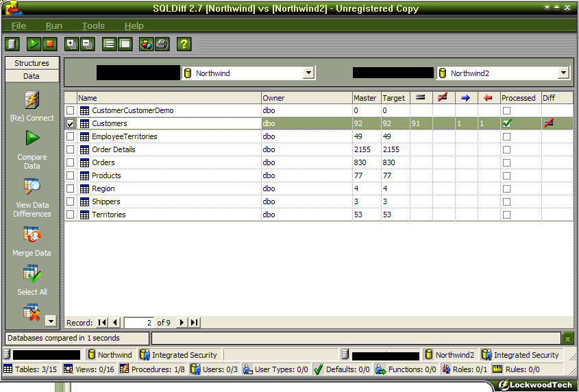Click the Processed column header

521,98
